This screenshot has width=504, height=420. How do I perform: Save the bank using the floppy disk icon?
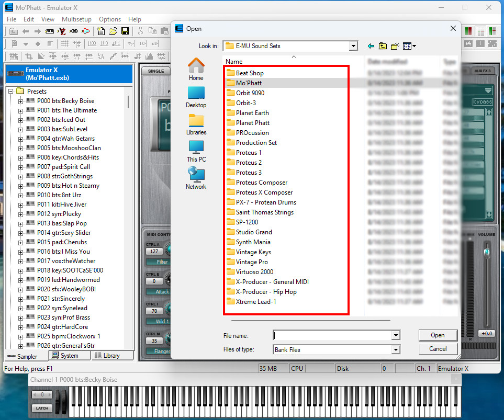click(126, 31)
